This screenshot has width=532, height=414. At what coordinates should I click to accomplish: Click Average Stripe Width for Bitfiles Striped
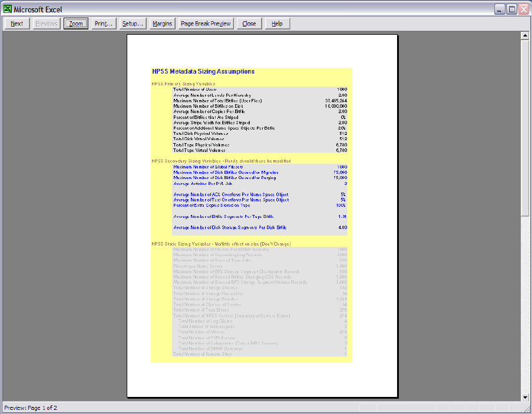coord(212,122)
